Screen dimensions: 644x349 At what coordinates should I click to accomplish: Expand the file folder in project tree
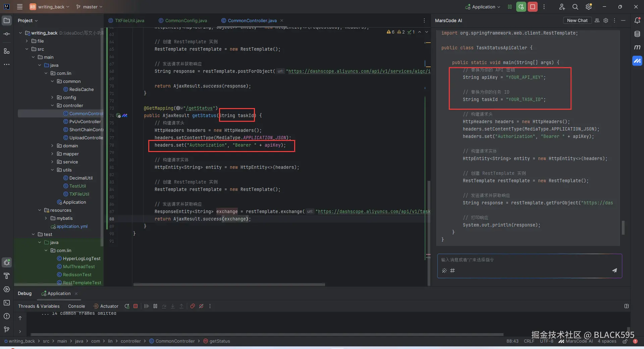click(27, 41)
